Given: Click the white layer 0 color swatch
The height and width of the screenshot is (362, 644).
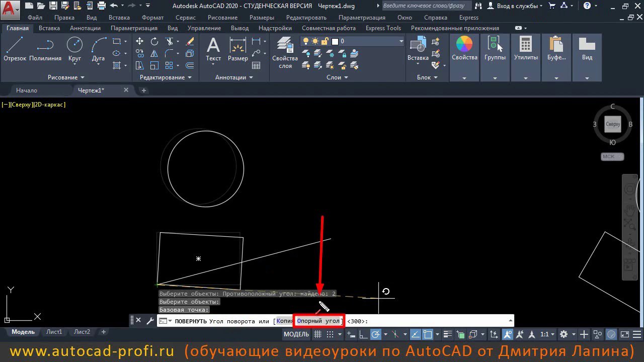Looking at the screenshot, I should (336, 41).
